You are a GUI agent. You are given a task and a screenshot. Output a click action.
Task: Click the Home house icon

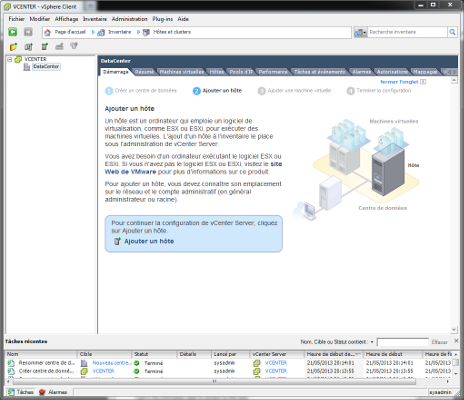point(48,32)
